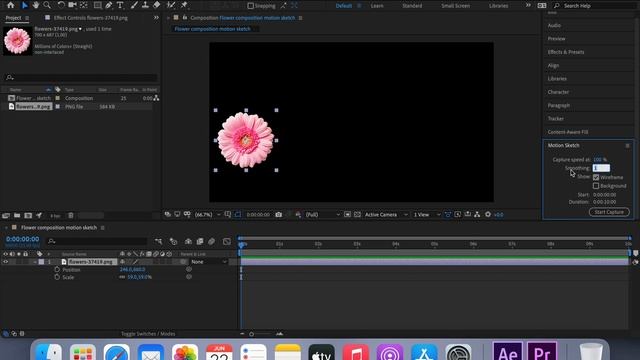Open the Character panel

click(x=558, y=92)
